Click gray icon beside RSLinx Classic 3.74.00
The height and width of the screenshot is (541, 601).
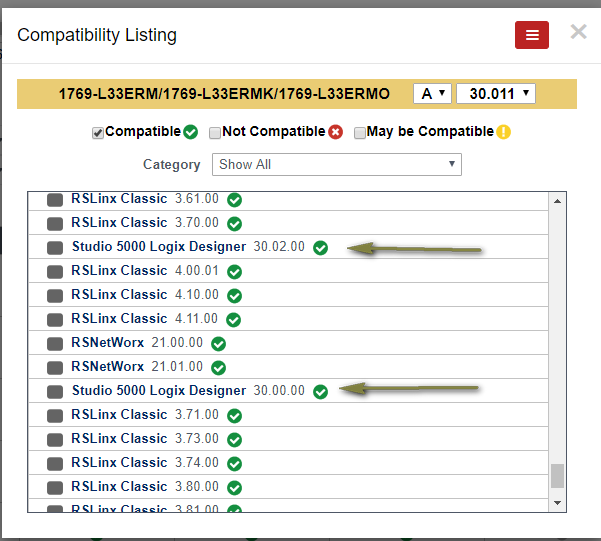[x=55, y=464]
